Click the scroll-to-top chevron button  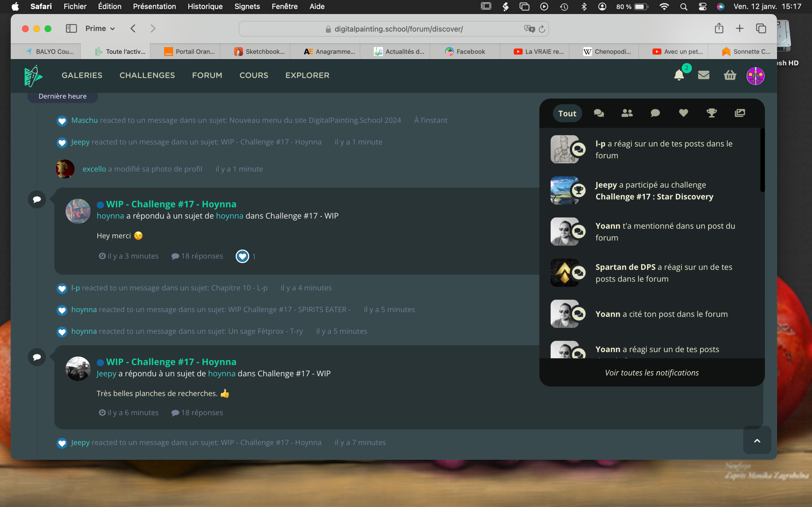pos(757,440)
